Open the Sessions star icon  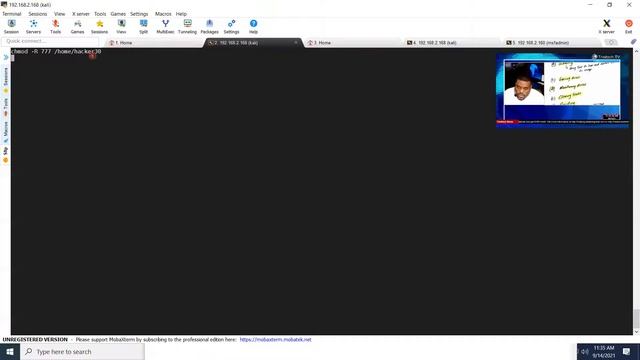[x=99, y=26]
